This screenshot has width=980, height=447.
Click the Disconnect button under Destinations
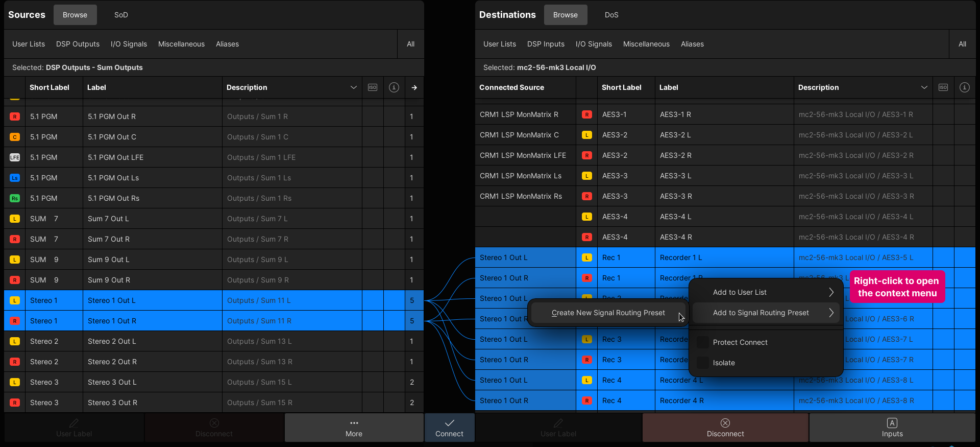pos(725,428)
